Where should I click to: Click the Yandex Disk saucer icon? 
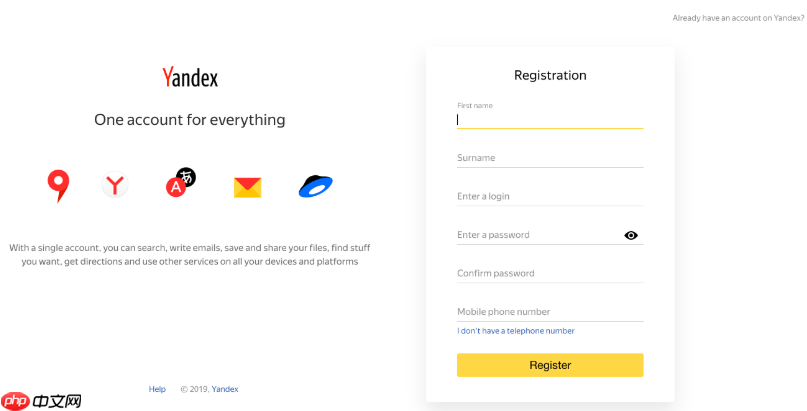click(x=315, y=186)
